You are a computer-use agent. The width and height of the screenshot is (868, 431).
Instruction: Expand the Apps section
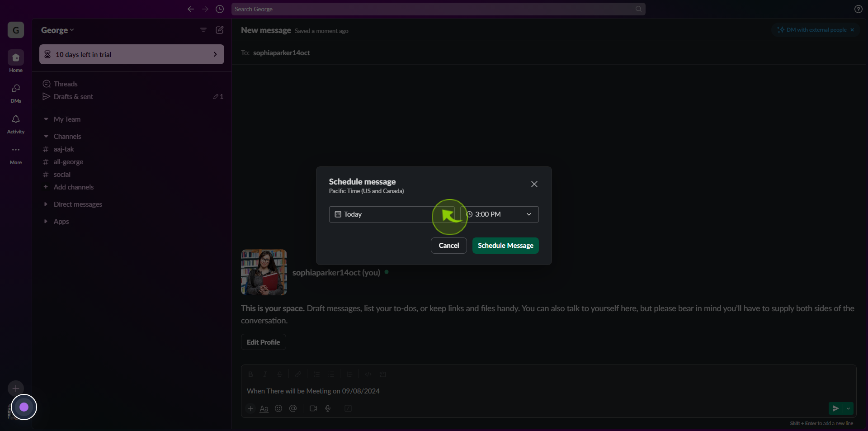click(46, 222)
